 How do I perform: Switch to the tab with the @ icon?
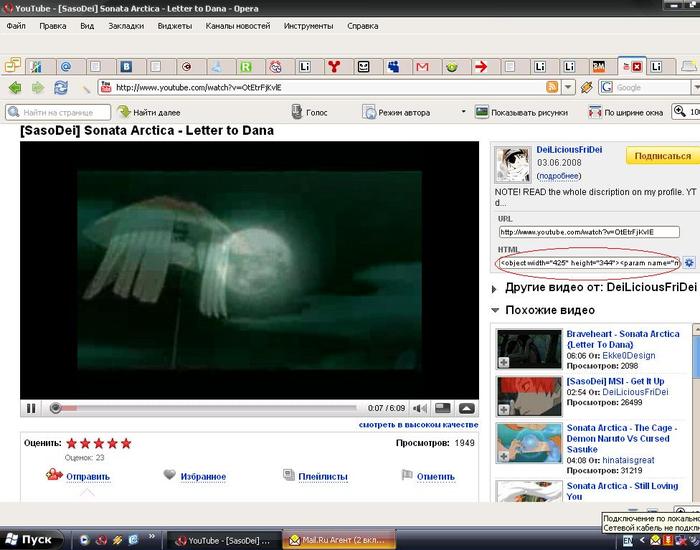coord(66,67)
